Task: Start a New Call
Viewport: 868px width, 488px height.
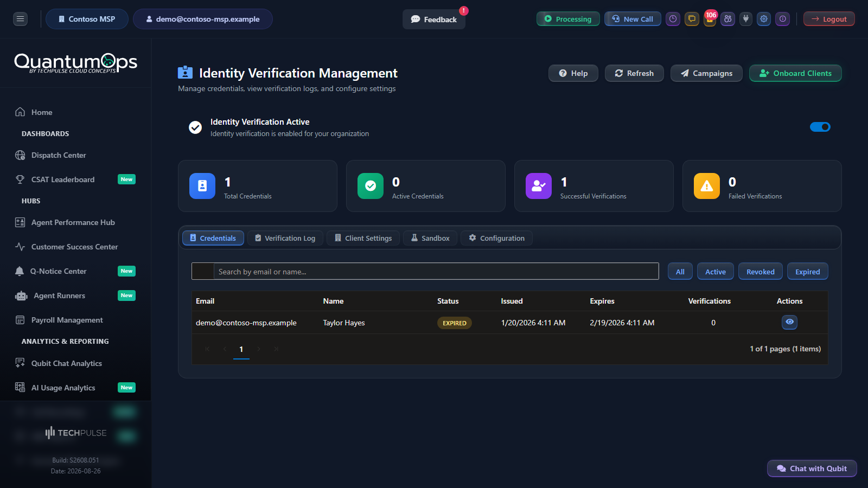Action: pyautogui.click(x=633, y=19)
